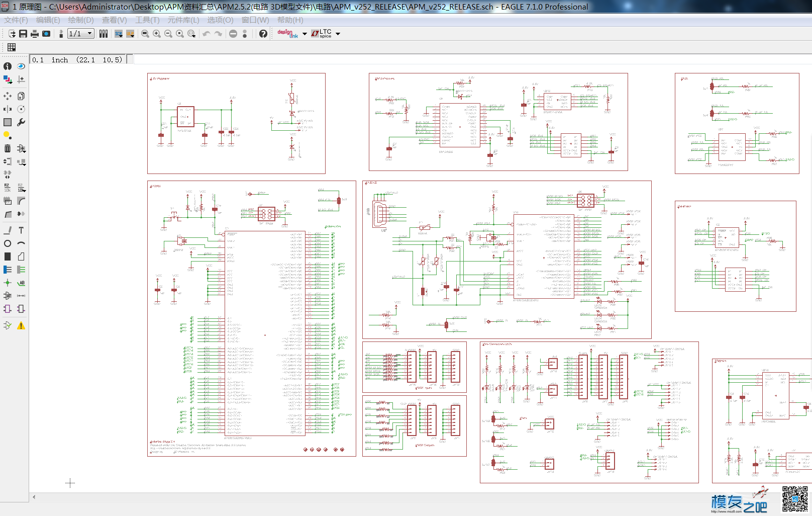Select the Pinswap tool
Image resolution: width=812 pixels, height=516 pixels.
8,161
